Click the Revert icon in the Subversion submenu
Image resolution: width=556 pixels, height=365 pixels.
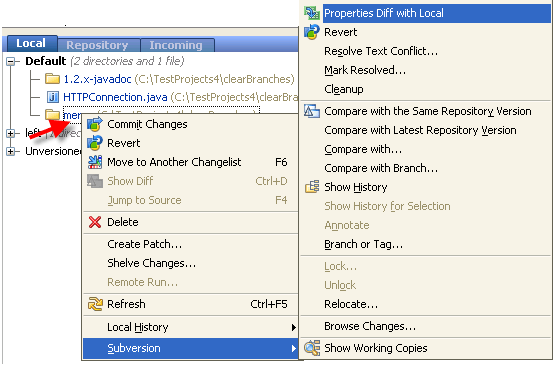pos(312,32)
